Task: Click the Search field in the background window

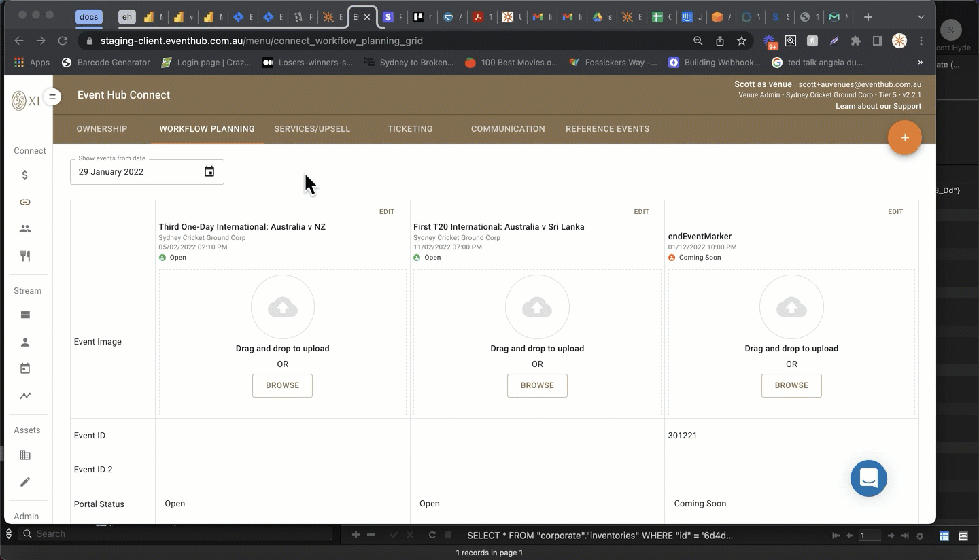Action: [177, 534]
